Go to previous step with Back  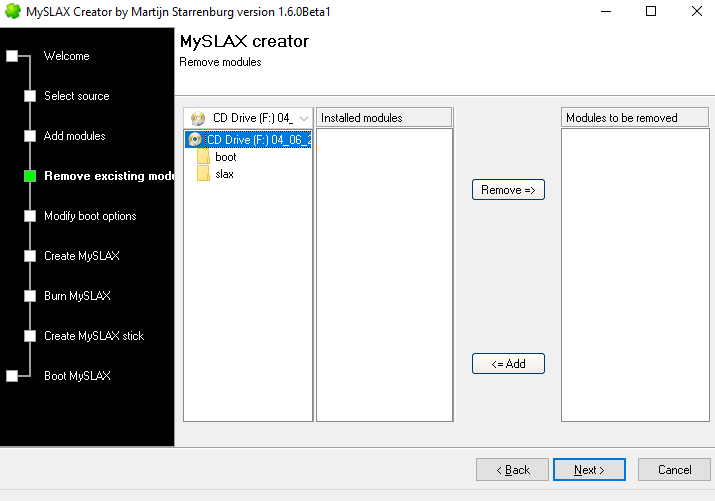pos(512,470)
